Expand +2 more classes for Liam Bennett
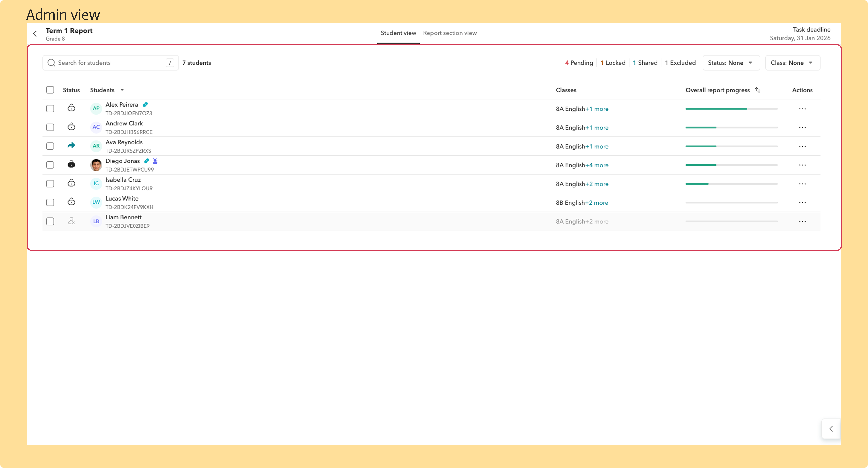 click(x=597, y=222)
